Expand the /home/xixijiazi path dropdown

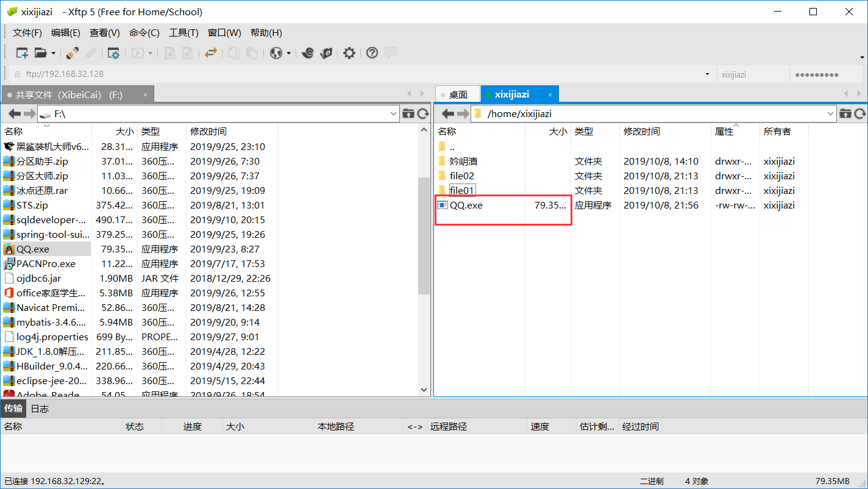831,113
